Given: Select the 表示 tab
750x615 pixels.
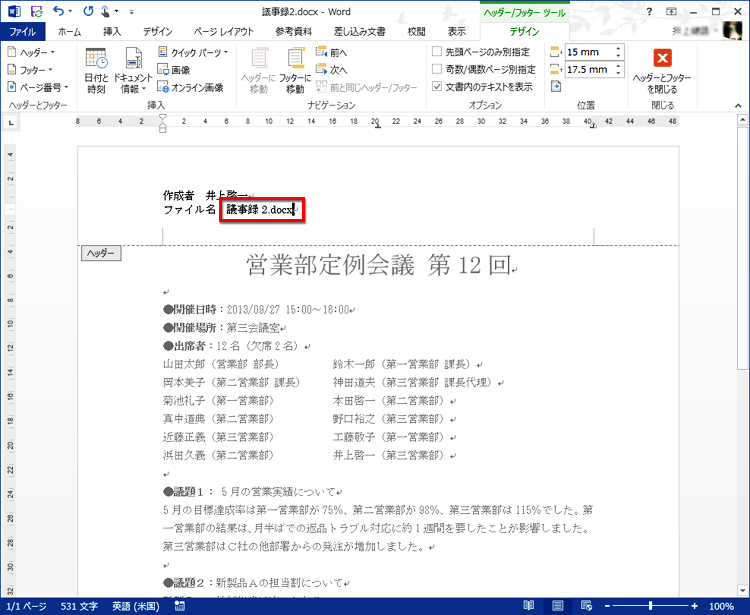Looking at the screenshot, I should 456,32.
